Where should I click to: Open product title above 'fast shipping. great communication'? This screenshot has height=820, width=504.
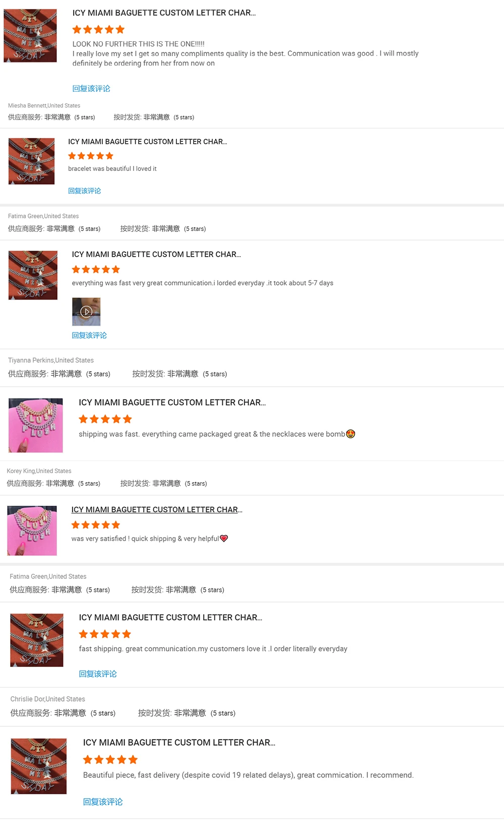click(x=170, y=617)
